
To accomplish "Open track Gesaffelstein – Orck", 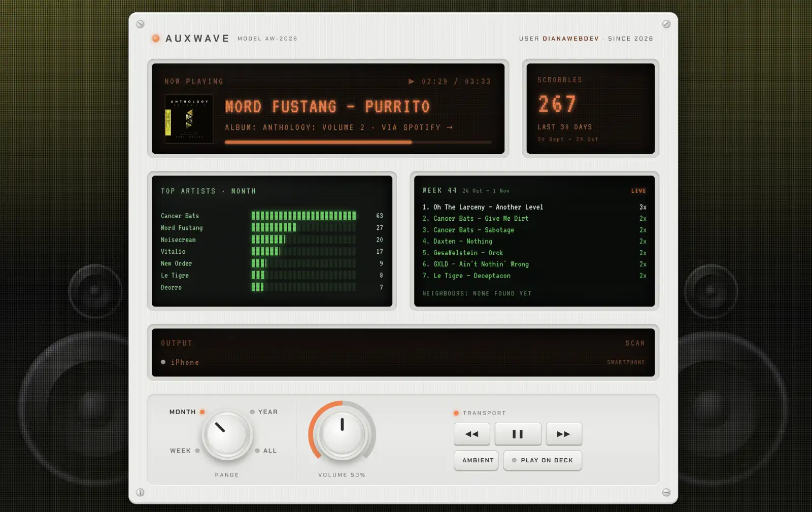I will (x=534, y=253).
